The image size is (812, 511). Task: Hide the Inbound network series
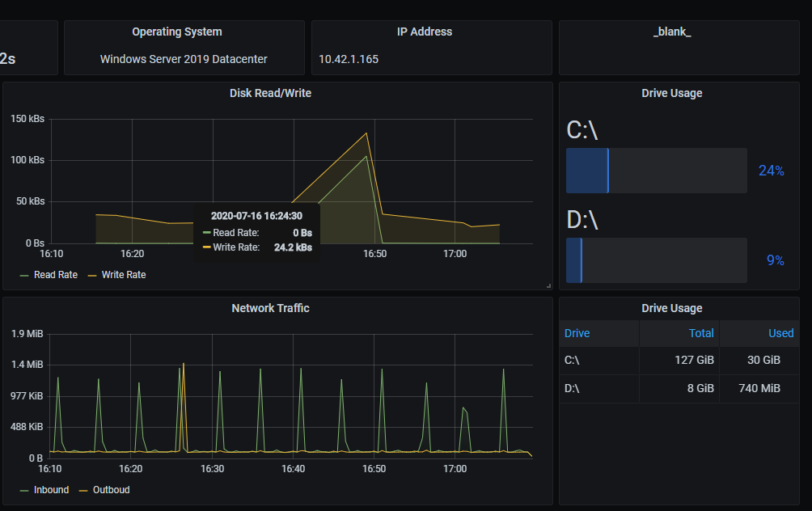click(51, 490)
